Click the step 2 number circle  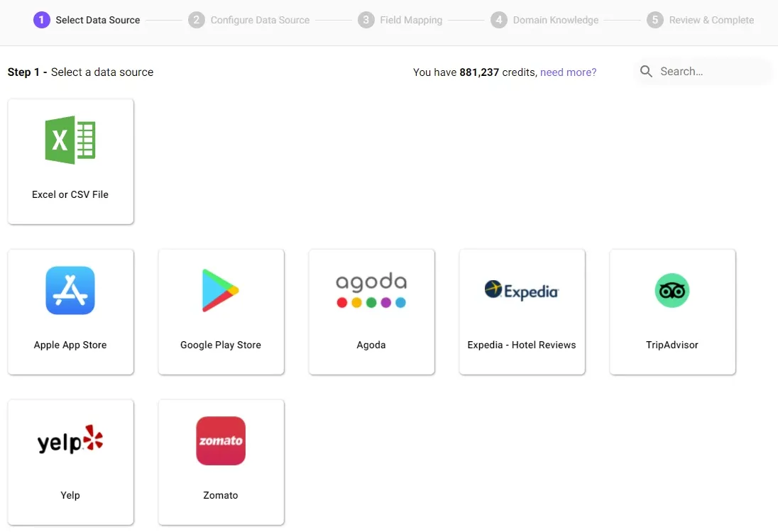(x=197, y=20)
